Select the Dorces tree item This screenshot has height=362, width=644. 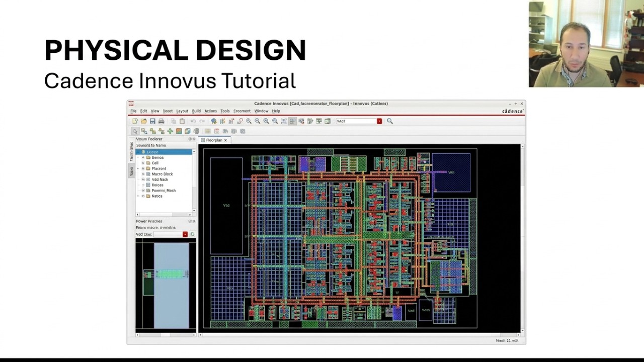(157, 185)
